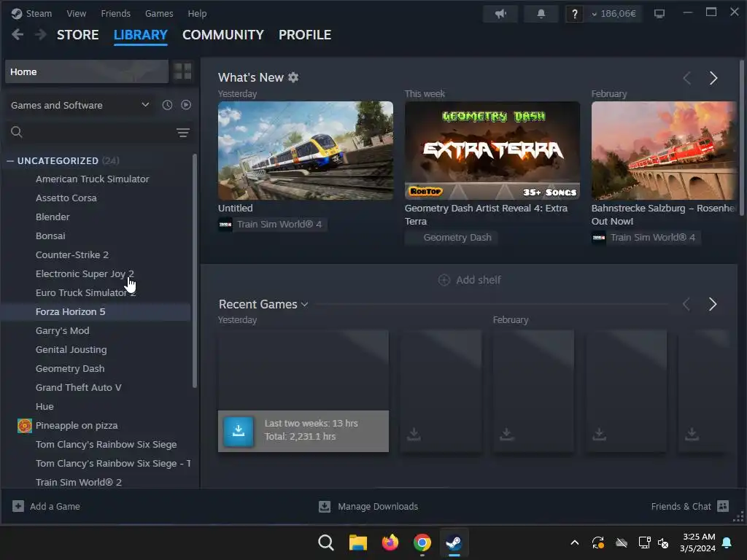The height and width of the screenshot is (560, 747).
Task: Select Grand Theft Auto V entry
Action: 78,388
